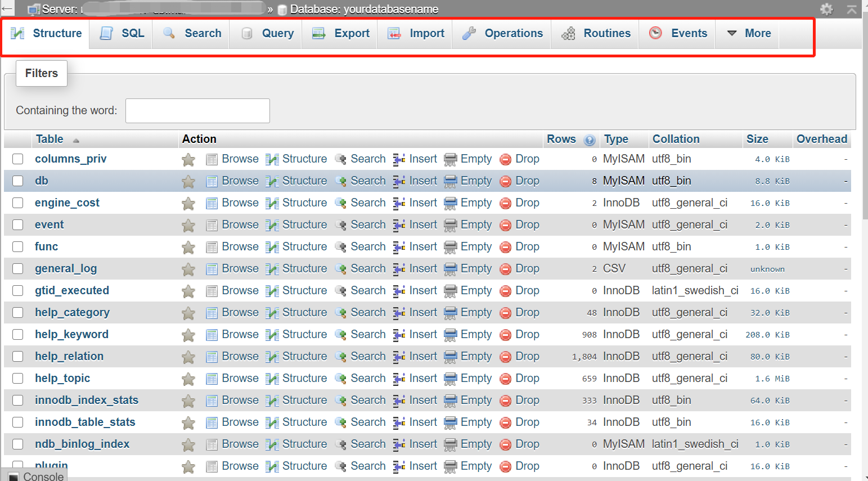The width and height of the screenshot is (868, 481).
Task: Open phpMyAdmin settings gear icon
Action: [826, 9]
